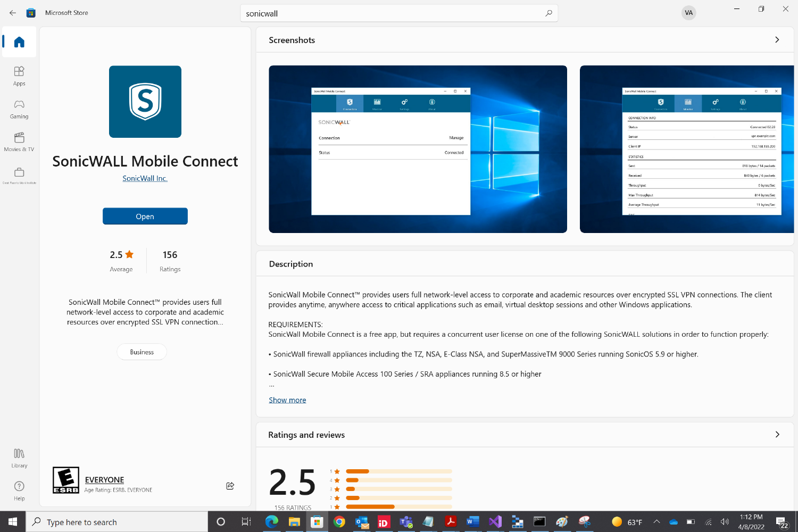Go back with the back arrow
798x532 pixels.
(x=13, y=13)
